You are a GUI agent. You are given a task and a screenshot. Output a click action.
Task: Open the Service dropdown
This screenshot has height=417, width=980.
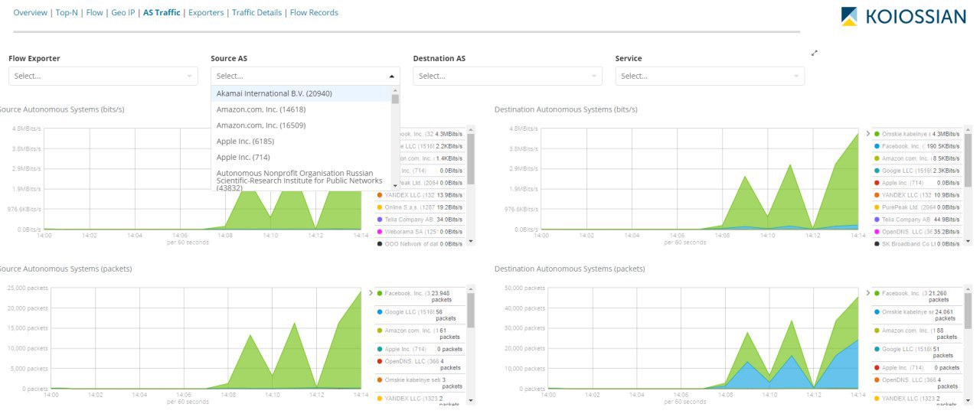710,76
